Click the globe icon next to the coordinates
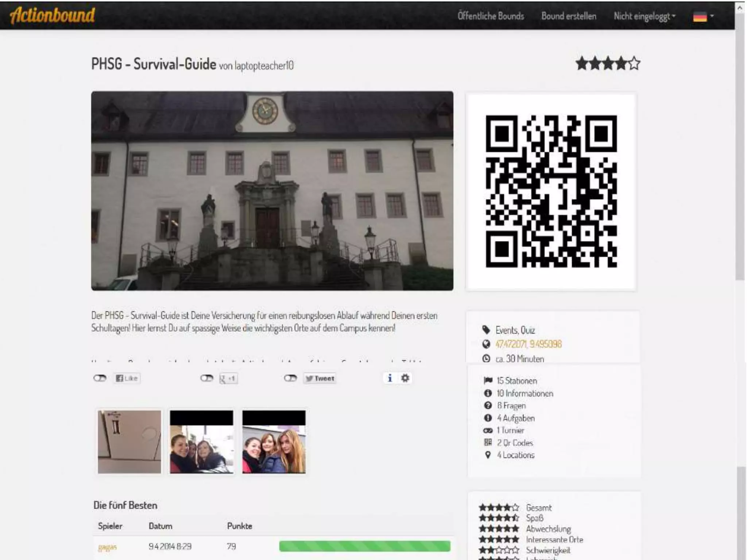 pyautogui.click(x=486, y=344)
